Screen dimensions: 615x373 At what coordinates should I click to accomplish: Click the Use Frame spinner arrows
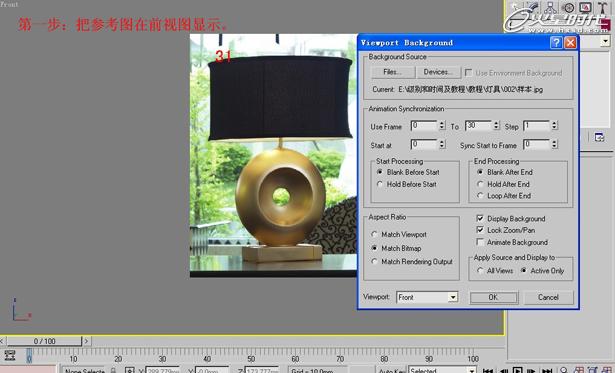click(442, 126)
